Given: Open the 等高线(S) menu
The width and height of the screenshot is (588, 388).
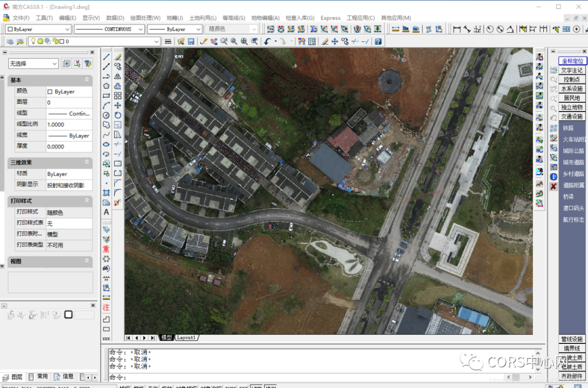Looking at the screenshot, I should pos(233,17).
